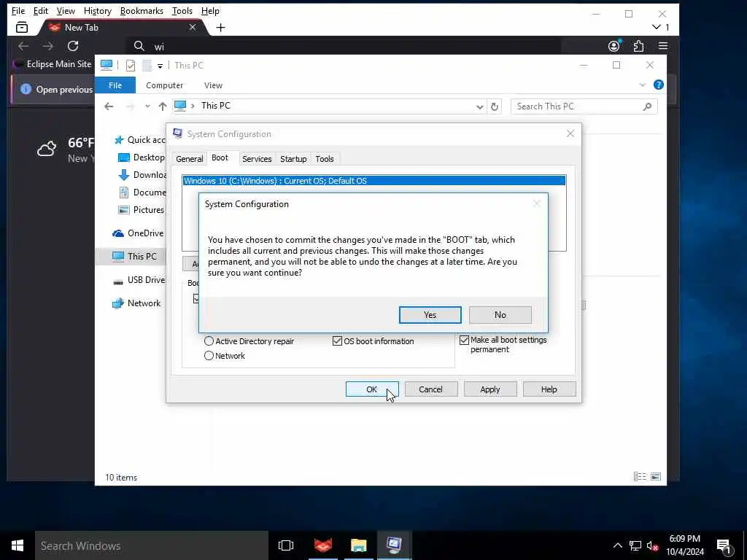Reload the browser page

(73, 46)
